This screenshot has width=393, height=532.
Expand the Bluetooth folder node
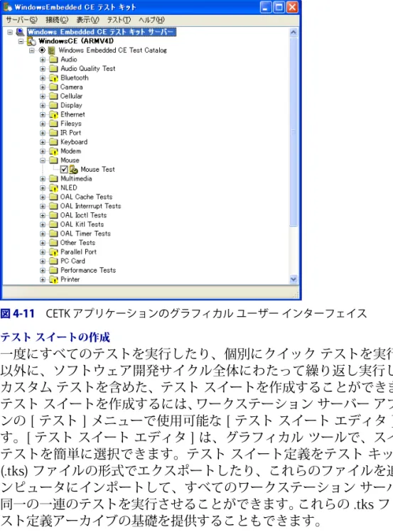(43, 78)
